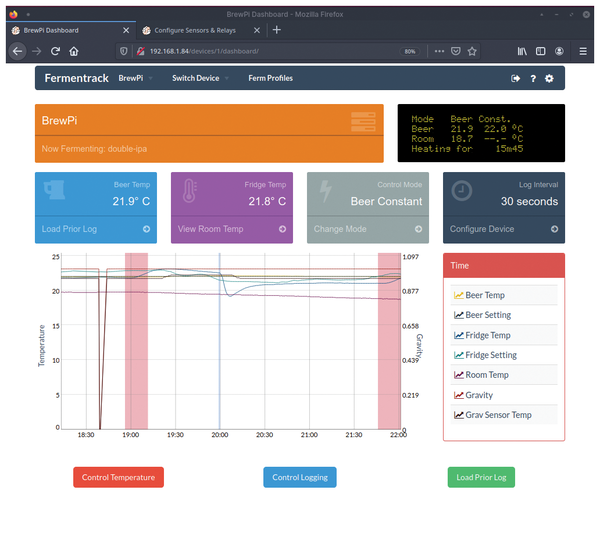Image resolution: width=600 pixels, height=540 pixels.
Task: Open the Ferm Profiles menu item
Action: click(271, 78)
